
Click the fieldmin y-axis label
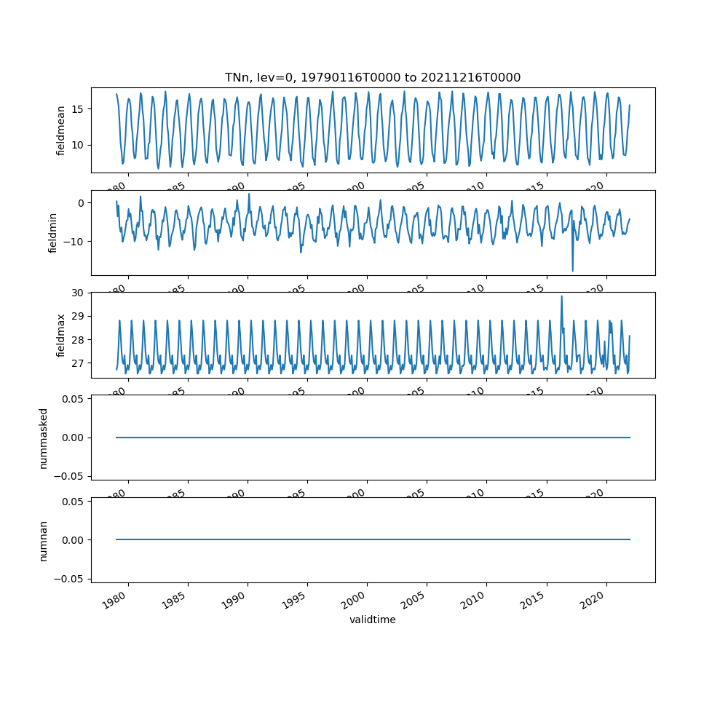coord(52,233)
